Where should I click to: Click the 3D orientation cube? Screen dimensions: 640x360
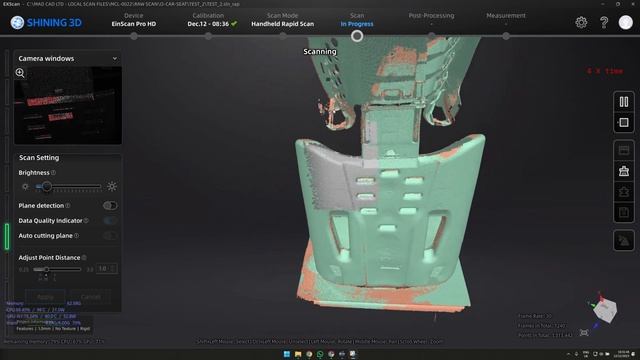coord(604,310)
